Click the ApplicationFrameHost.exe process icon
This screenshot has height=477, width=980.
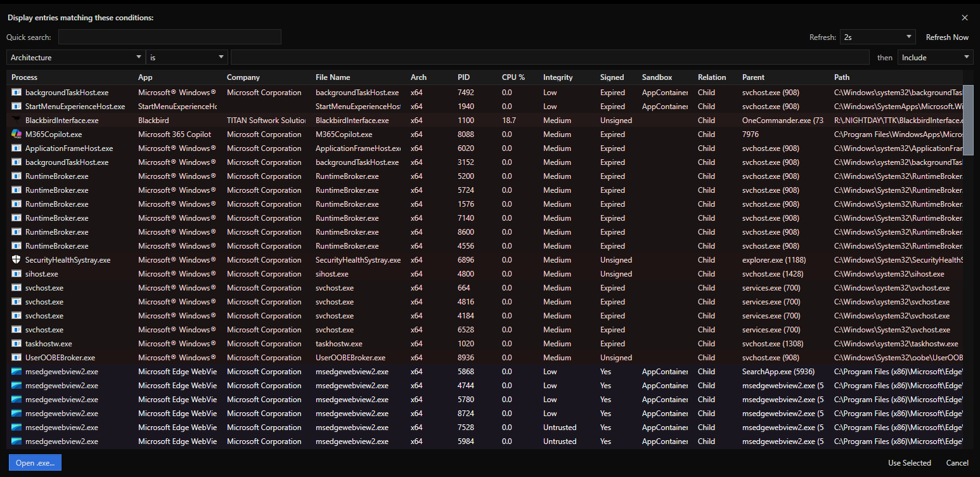(16, 148)
